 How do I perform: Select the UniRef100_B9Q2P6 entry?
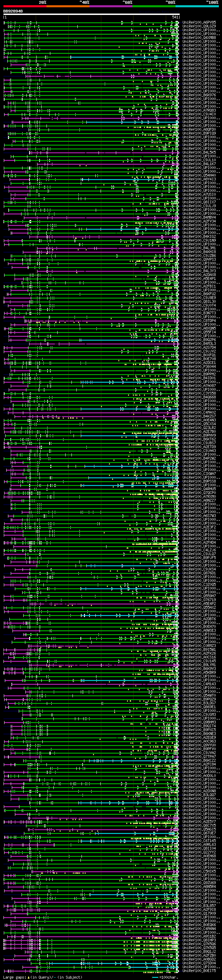pyautogui.click(x=199, y=340)
